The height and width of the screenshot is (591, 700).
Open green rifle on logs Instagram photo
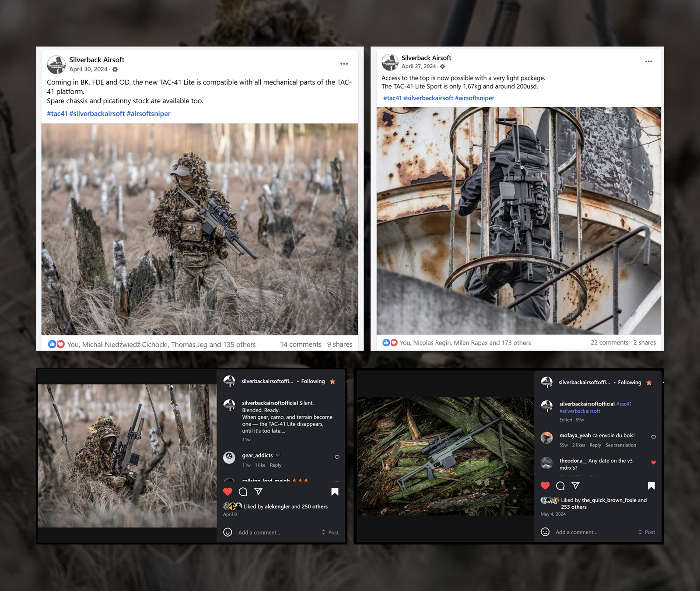445,456
